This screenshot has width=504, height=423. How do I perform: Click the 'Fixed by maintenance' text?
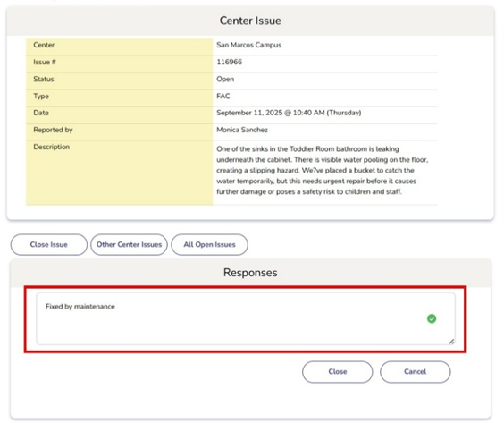(80, 307)
